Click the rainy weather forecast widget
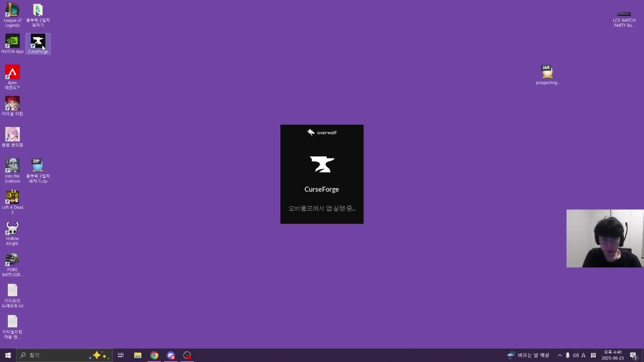This screenshot has width=644, height=362. point(528,355)
